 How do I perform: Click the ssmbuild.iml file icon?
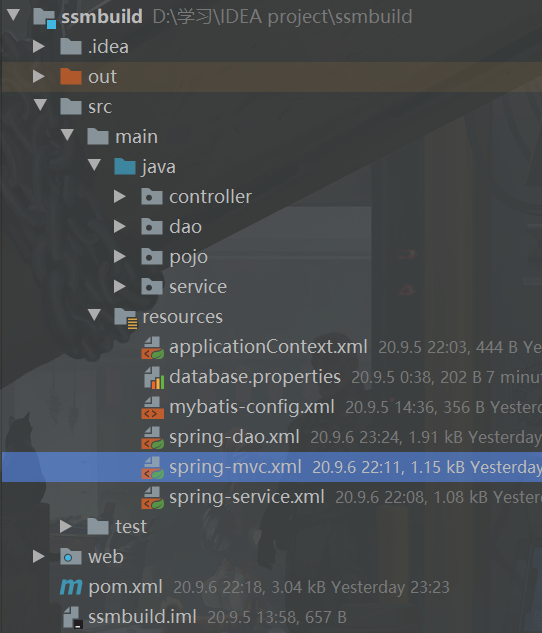73,617
